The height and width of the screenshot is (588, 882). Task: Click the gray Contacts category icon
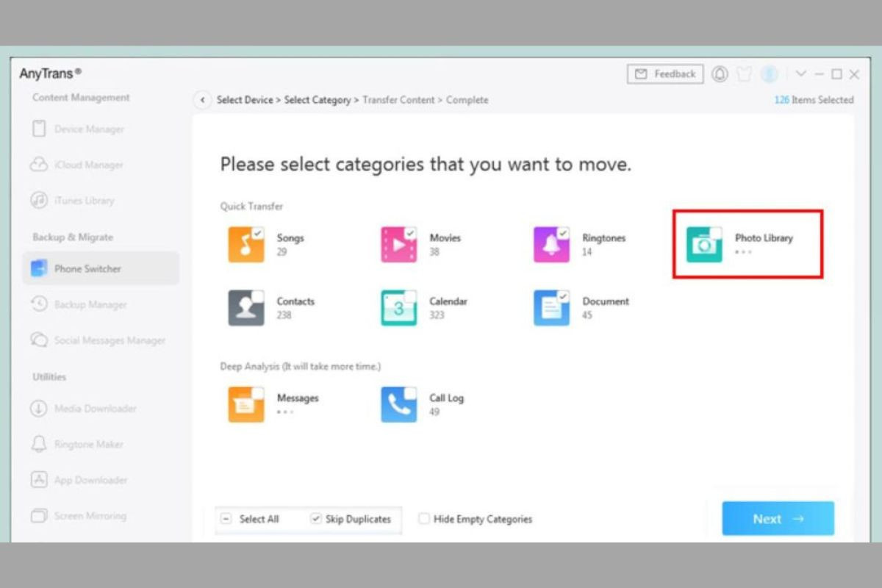[x=245, y=308]
